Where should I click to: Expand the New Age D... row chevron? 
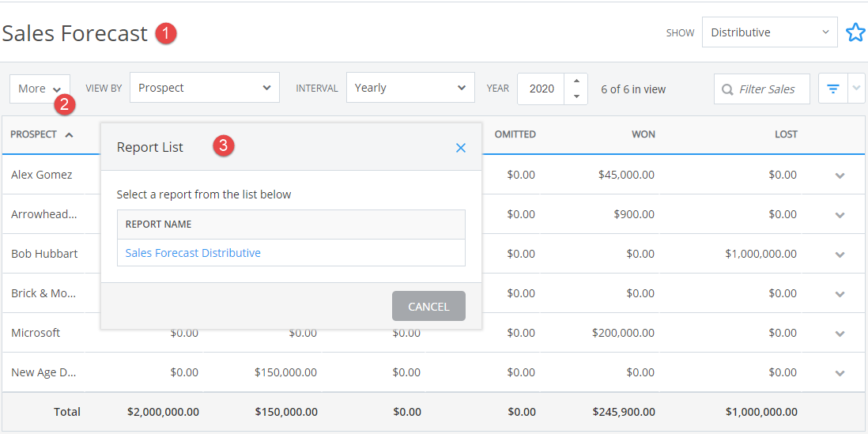click(840, 373)
